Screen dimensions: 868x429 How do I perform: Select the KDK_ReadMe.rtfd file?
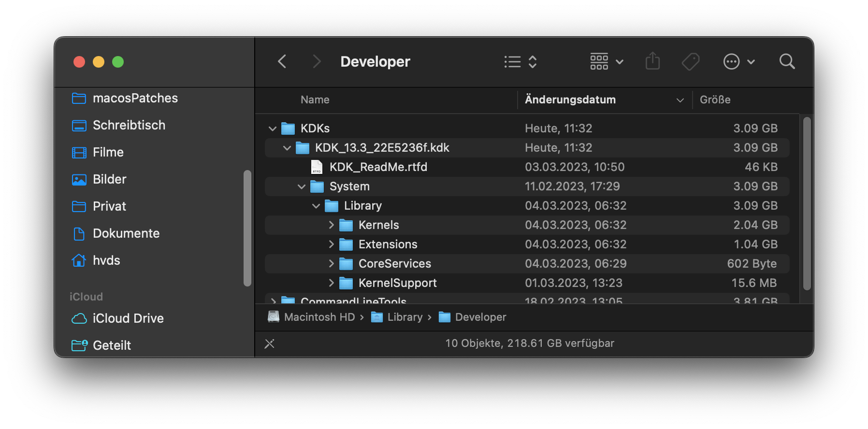coord(378,167)
